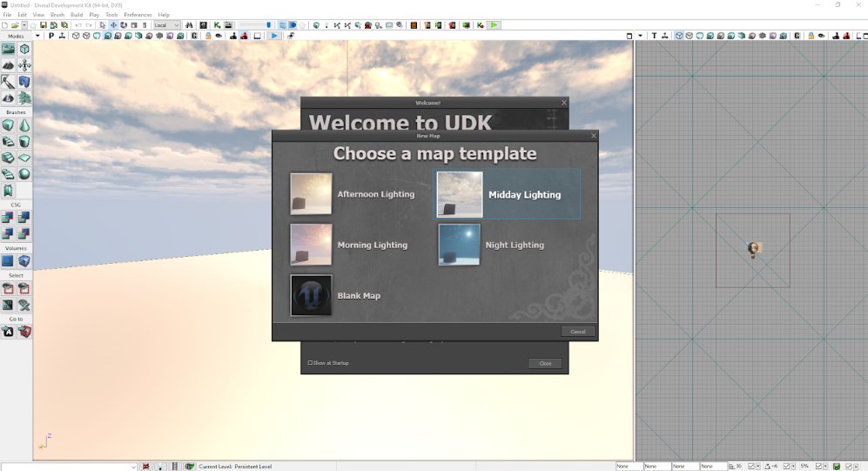Open the Brush menu

click(x=57, y=15)
